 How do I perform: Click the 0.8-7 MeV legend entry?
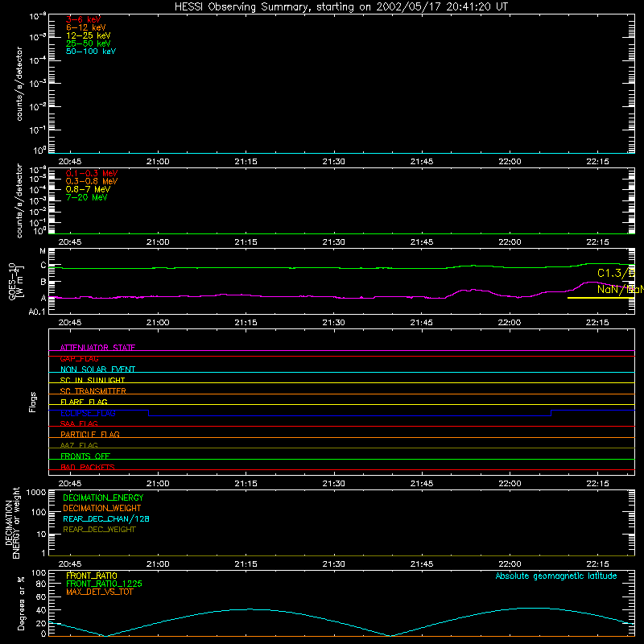[88, 189]
